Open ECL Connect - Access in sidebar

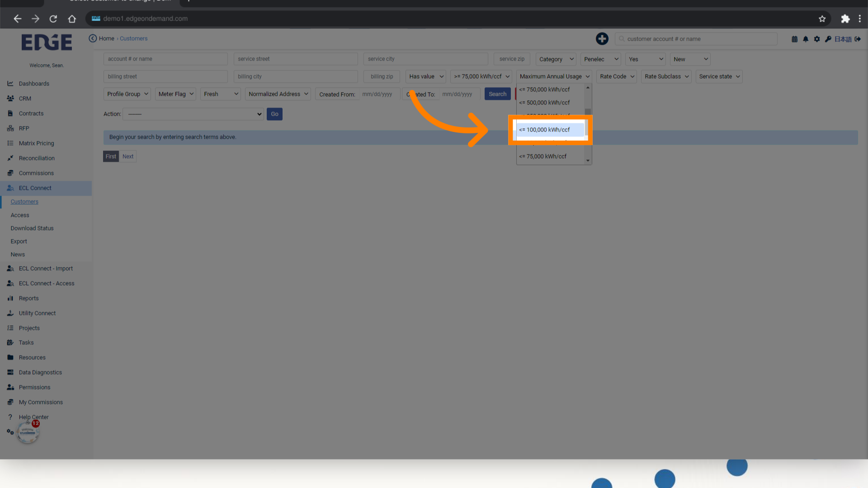47,283
